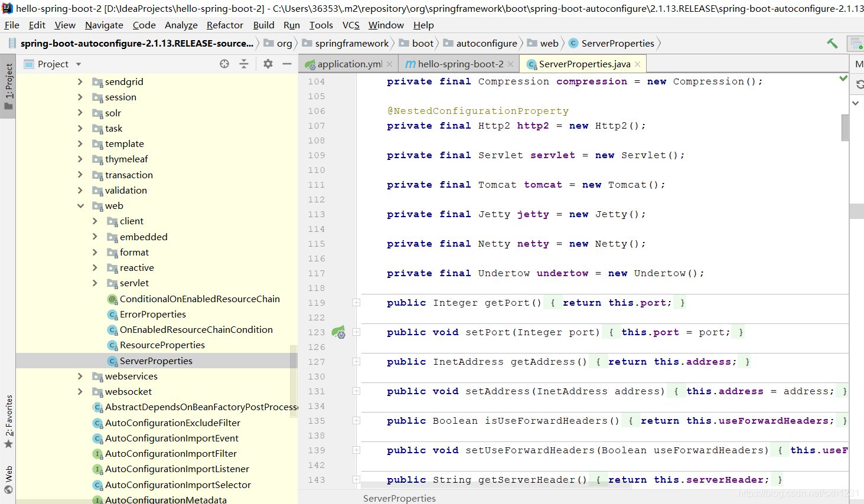Open the Analyze menu
This screenshot has width=864, height=504.
tap(181, 25)
